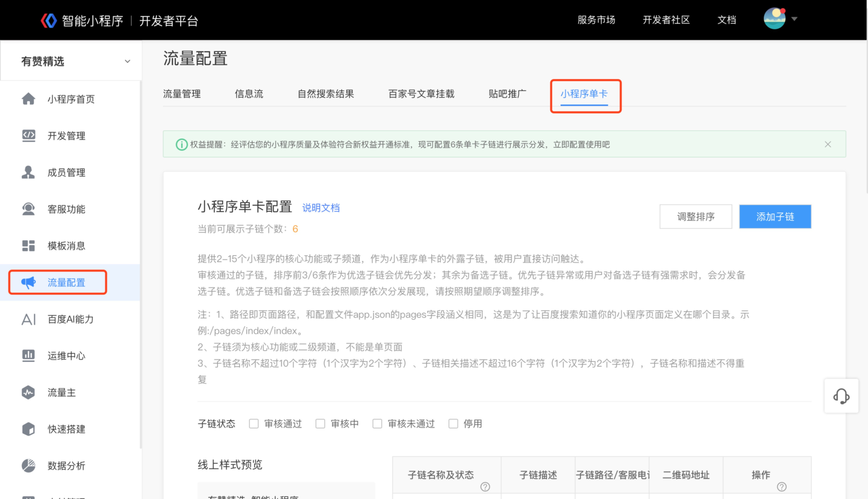Click the 二维码地址 column header
The width and height of the screenshot is (868, 499).
click(686, 475)
